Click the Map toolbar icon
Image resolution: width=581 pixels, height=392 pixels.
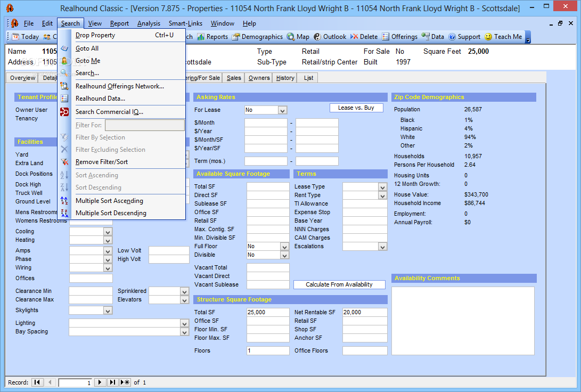coord(298,37)
